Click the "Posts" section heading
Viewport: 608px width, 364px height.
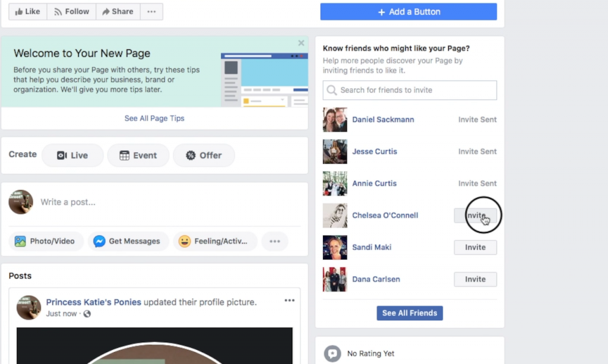[20, 276]
